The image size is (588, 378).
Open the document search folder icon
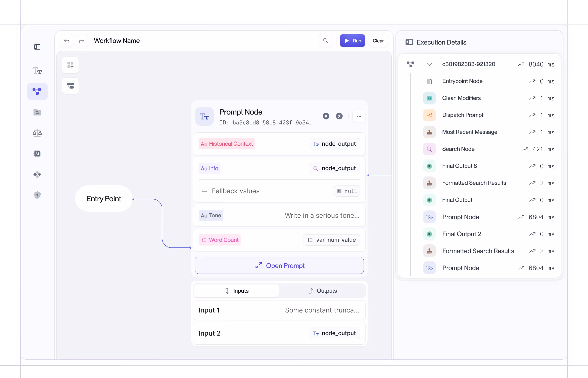(x=37, y=112)
